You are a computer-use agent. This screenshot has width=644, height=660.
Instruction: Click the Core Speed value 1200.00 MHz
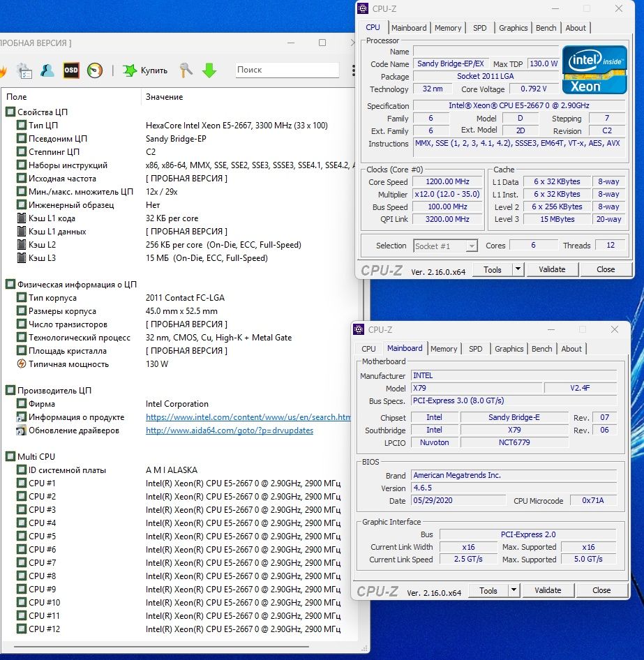[x=448, y=181]
